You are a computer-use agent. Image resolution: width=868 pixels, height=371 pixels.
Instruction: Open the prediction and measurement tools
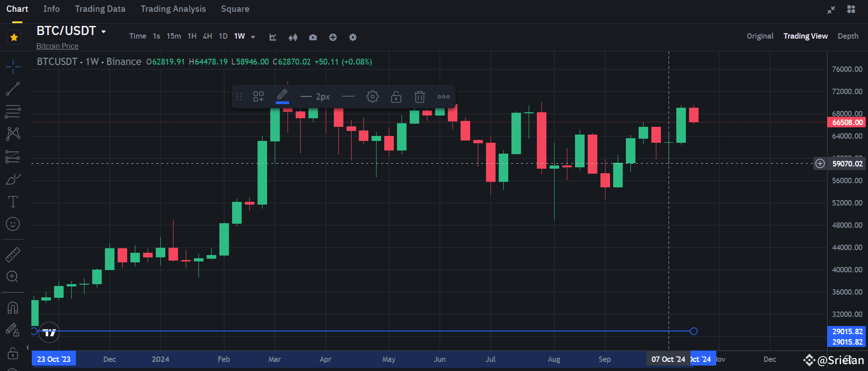coord(13,156)
